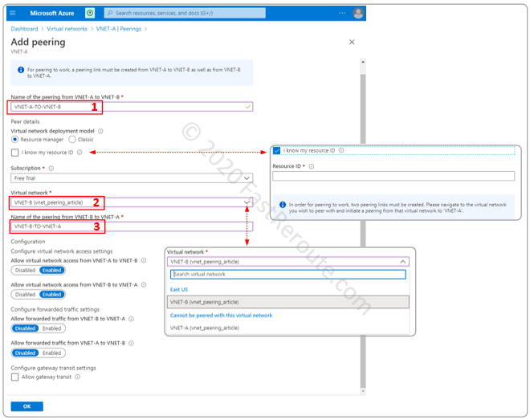Expand the Virtual network VNET-B dropdown in form
This screenshot has height=420, width=530.
coord(132,202)
